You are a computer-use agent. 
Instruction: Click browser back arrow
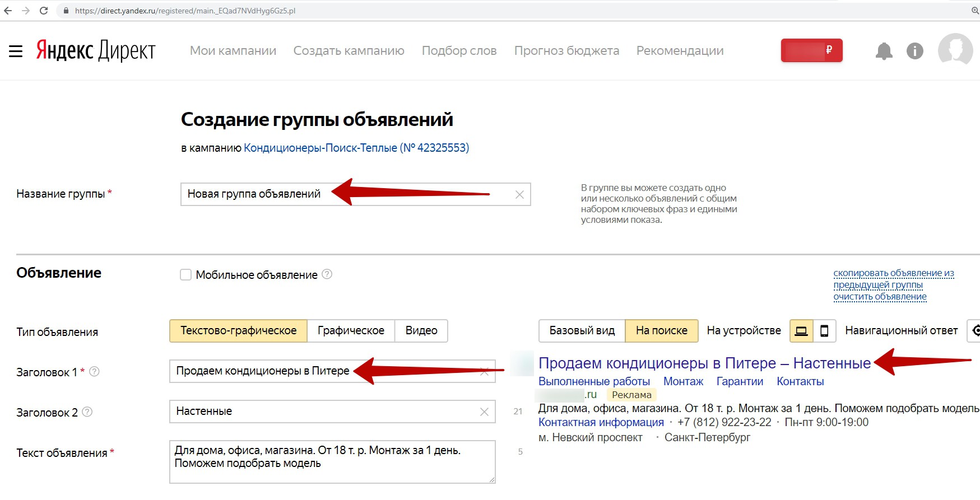8,11
